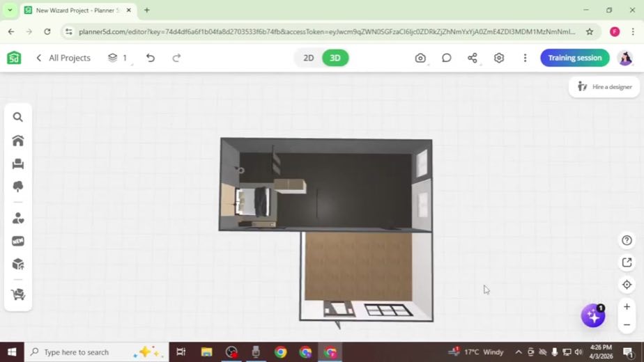Open the export popout icon
The image size is (644, 362).
click(627, 262)
